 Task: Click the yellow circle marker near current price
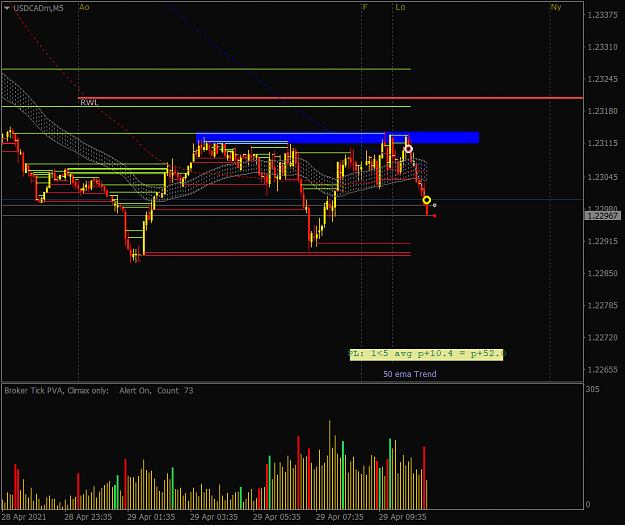tap(426, 200)
